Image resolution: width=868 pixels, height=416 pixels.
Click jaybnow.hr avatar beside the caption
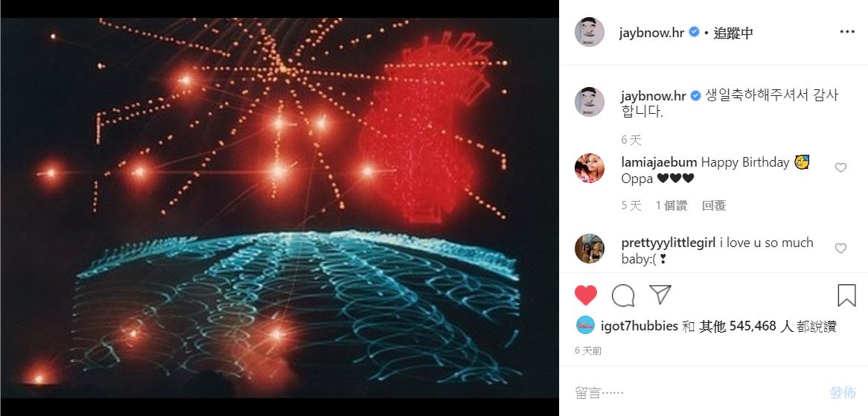point(589,102)
